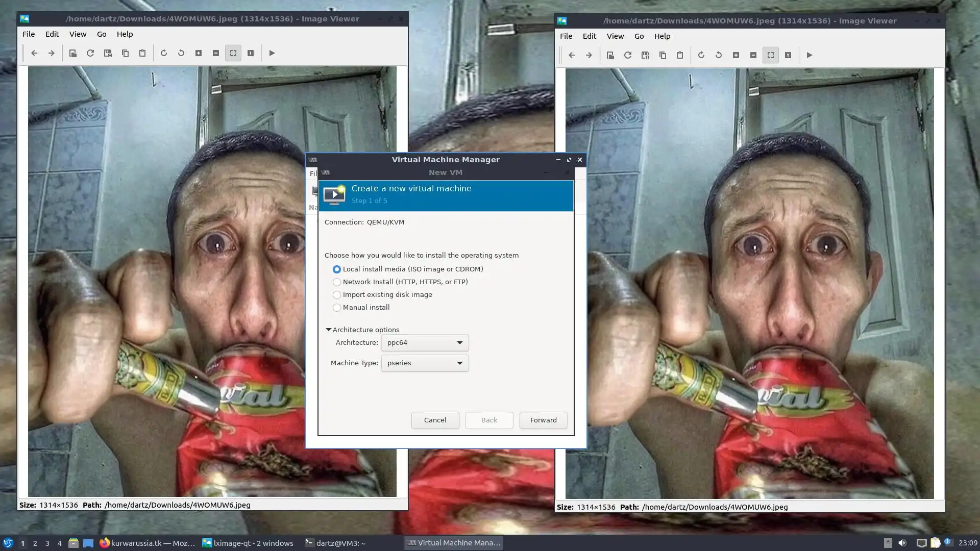Click zoom in icon in left viewer

pyautogui.click(x=199, y=53)
